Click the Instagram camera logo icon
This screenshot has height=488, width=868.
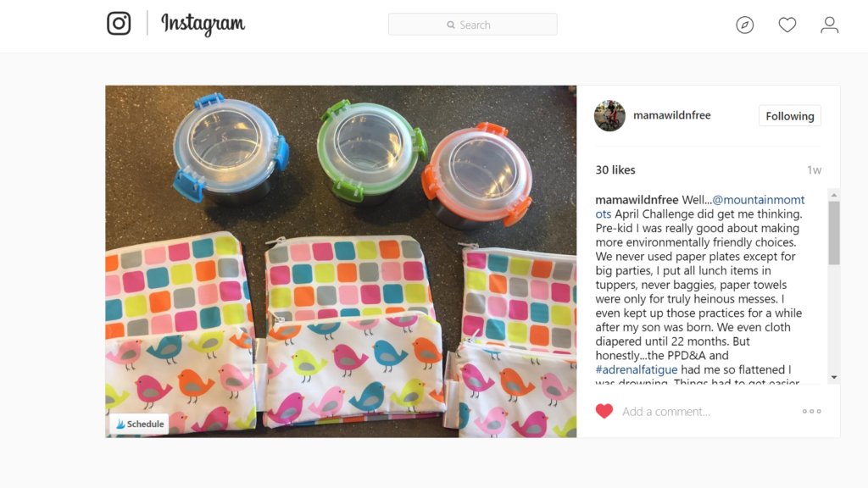119,23
